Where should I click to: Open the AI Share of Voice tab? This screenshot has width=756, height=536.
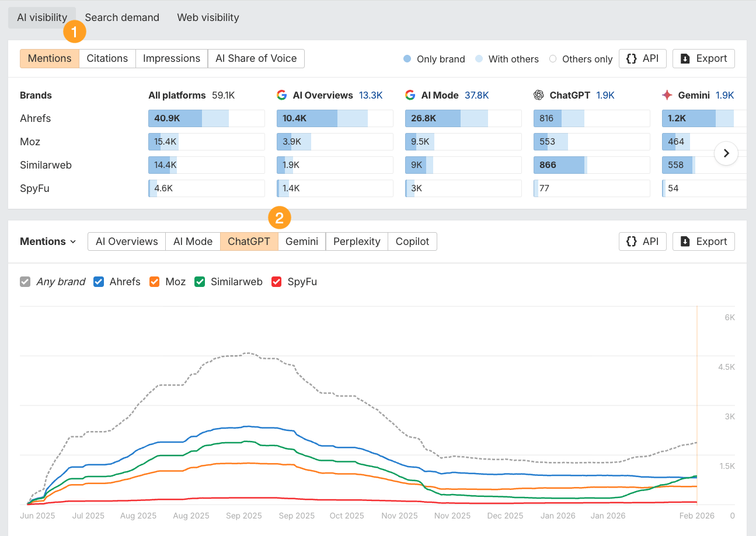(256, 58)
